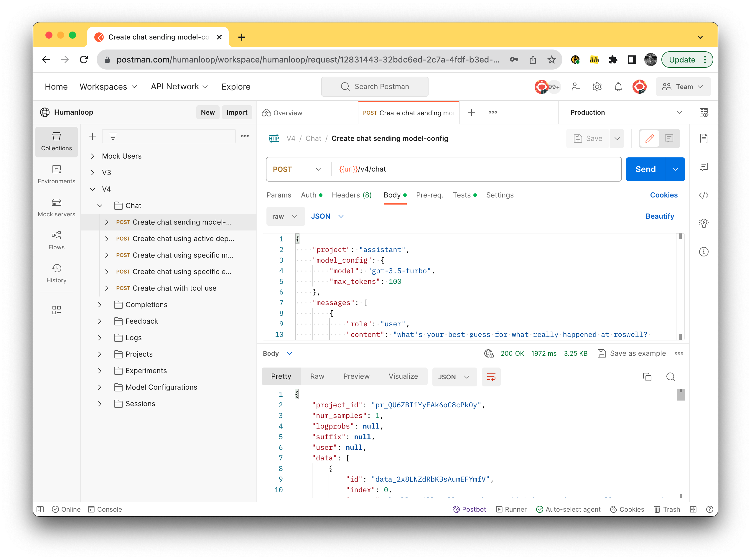Collapse the V4 collection
This screenshot has height=560, width=751.
coord(92,189)
